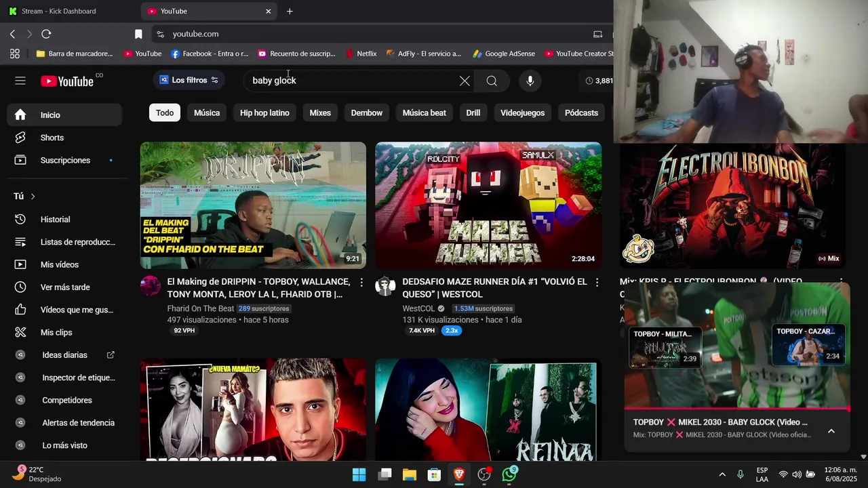Open File Explorer from the taskbar
Image resolution: width=868 pixels, height=488 pixels.
409,474
